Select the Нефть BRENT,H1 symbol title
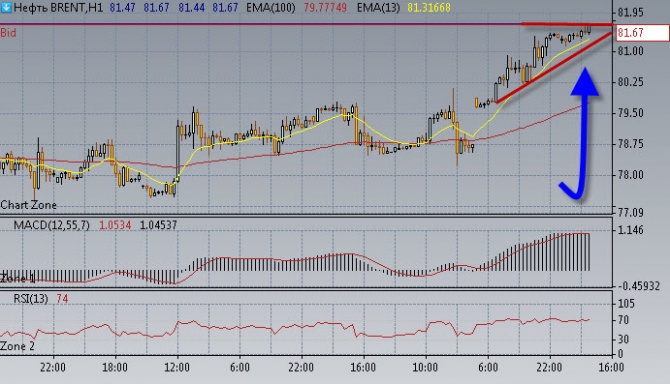The image size is (670, 384). pos(59,7)
